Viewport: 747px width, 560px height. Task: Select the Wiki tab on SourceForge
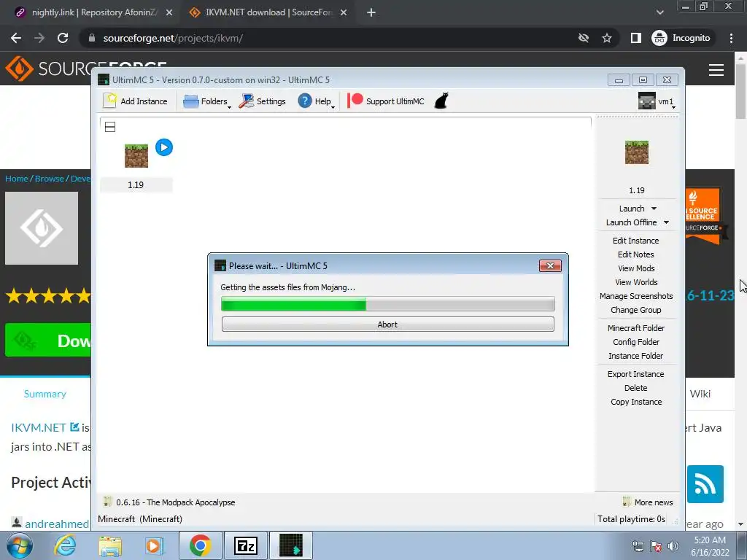(x=700, y=394)
